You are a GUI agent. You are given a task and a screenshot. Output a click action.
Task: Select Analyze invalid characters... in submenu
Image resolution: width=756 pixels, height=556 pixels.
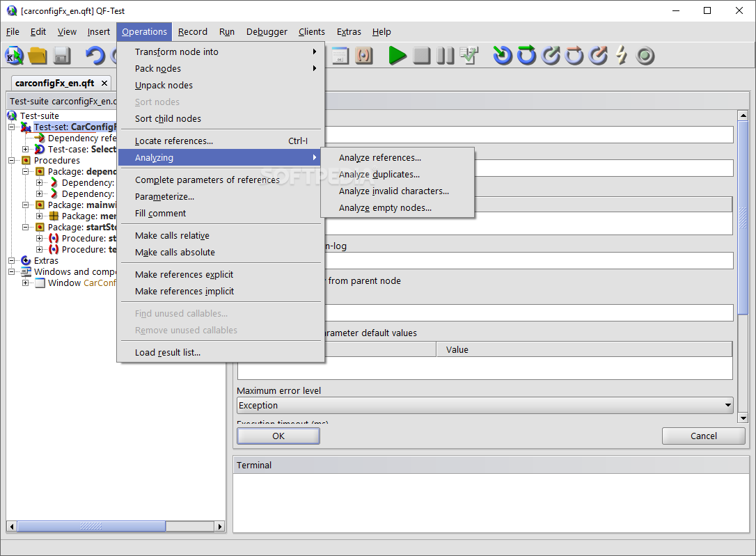click(x=397, y=191)
